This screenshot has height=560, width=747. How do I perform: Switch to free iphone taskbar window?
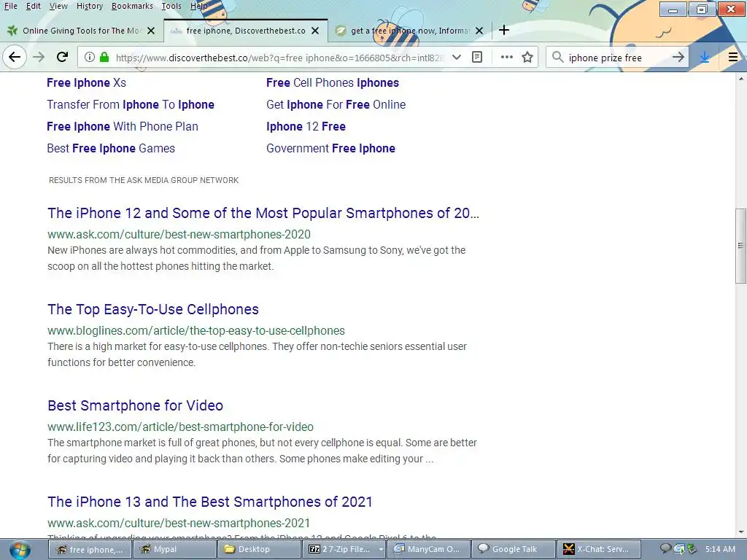[x=90, y=550]
